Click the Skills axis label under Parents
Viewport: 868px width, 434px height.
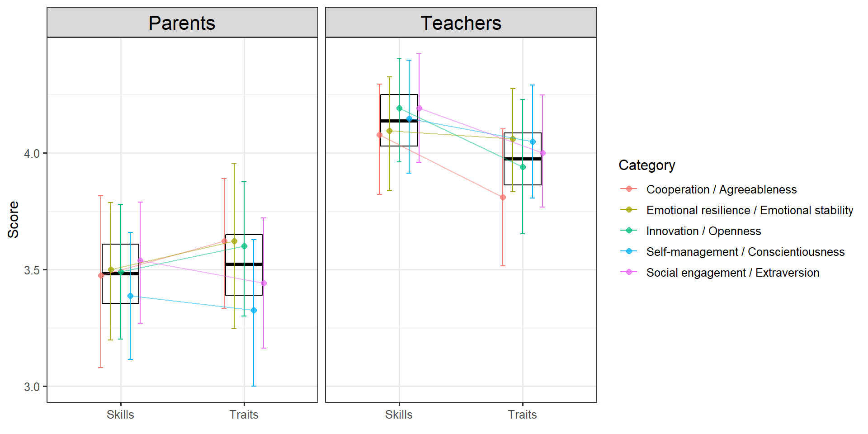120,415
